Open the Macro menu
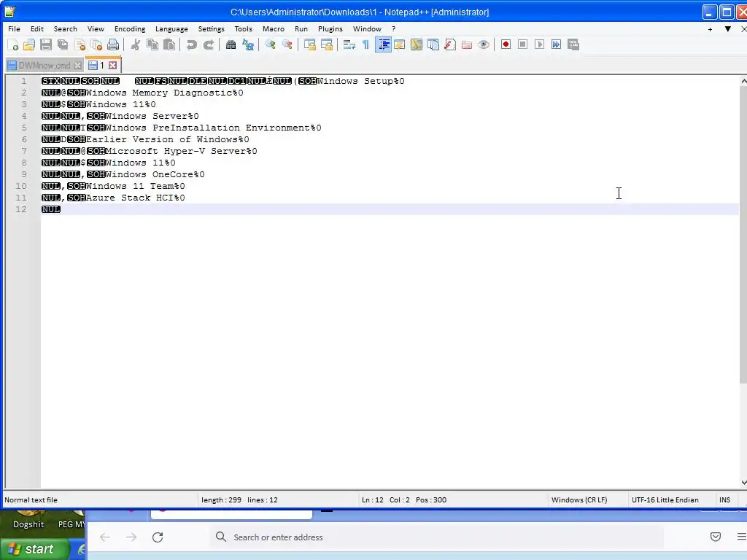747x560 pixels. [274, 29]
